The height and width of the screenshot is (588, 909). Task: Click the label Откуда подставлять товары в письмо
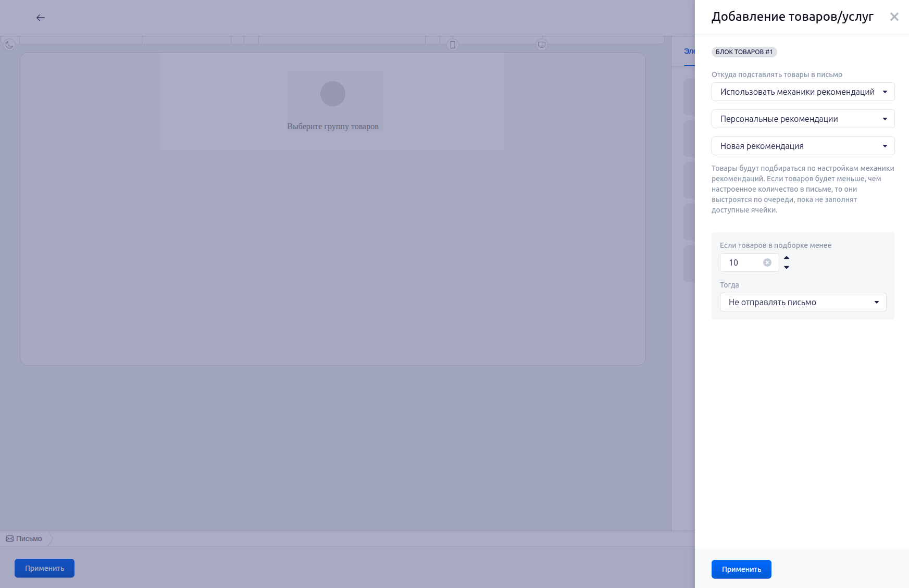pos(777,74)
